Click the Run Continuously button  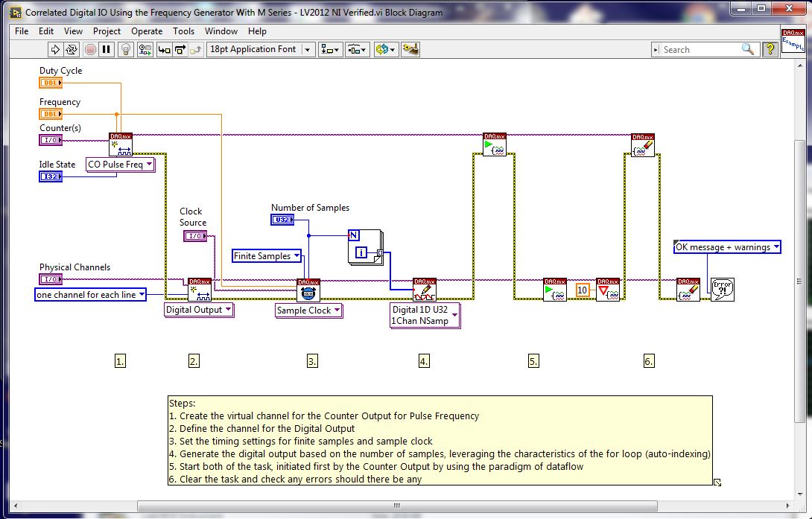pyautogui.click(x=71, y=50)
